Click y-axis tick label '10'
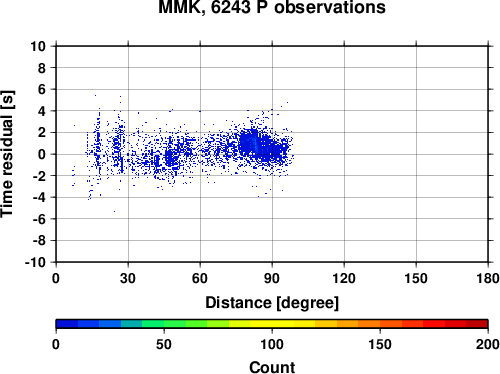 (38, 46)
